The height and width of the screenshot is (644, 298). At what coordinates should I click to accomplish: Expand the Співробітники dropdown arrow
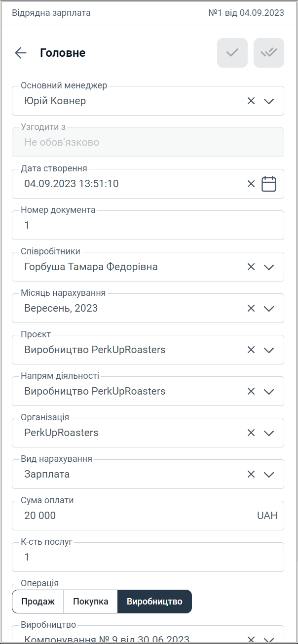pyautogui.click(x=269, y=267)
